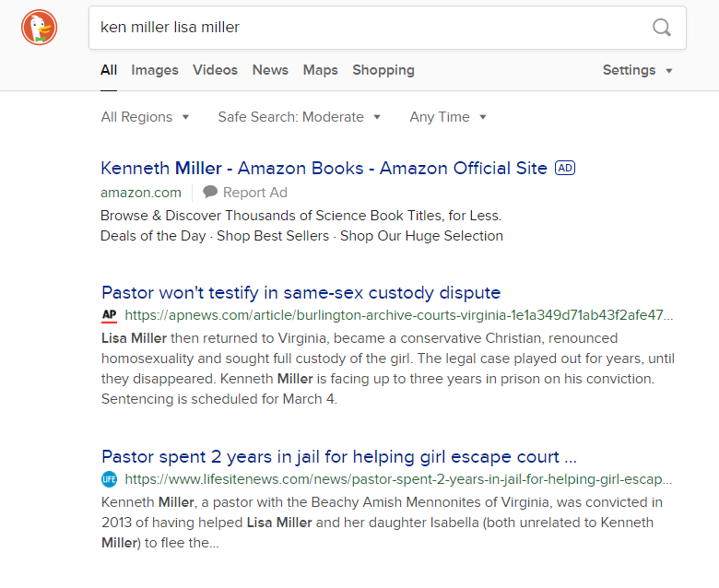Click 'Shop Our Huge Selection' ad sublink
This screenshot has height=588, width=719.
point(421,236)
